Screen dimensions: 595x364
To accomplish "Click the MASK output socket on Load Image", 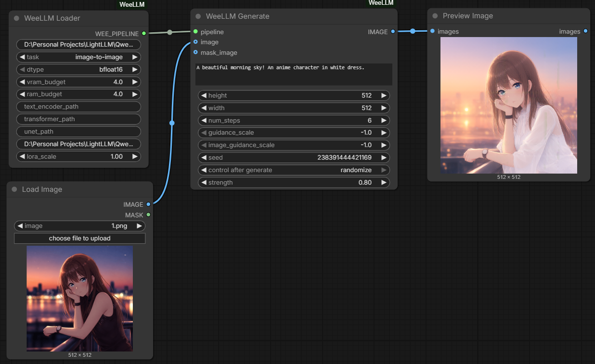I will (148, 215).
